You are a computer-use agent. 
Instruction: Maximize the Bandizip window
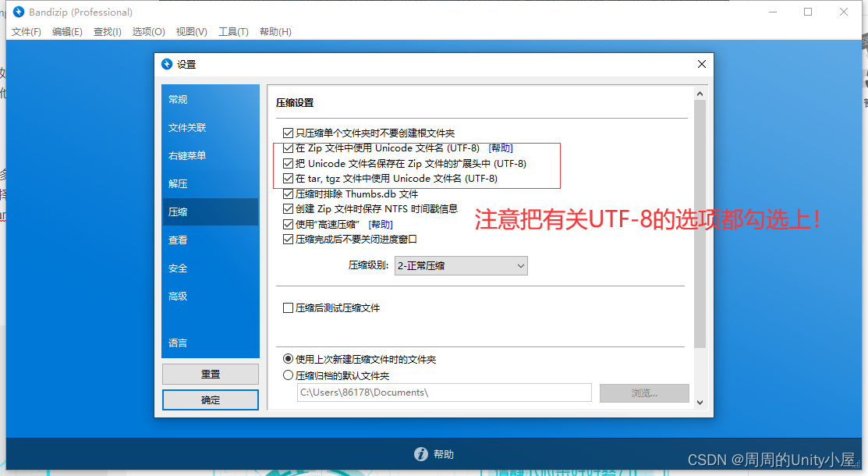[808, 12]
